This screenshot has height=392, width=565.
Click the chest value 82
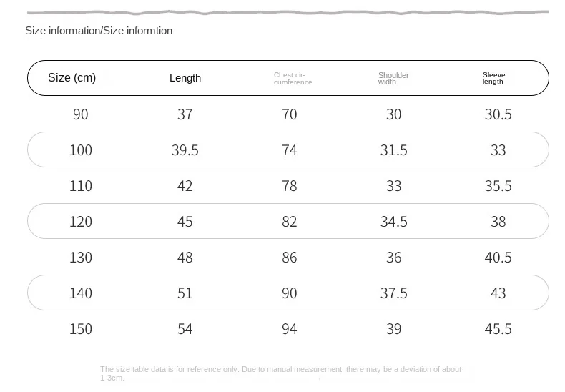pyautogui.click(x=290, y=222)
